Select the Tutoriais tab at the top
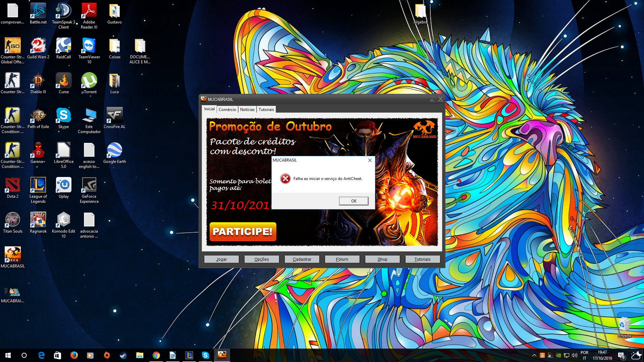The image size is (644, 362). click(x=266, y=110)
